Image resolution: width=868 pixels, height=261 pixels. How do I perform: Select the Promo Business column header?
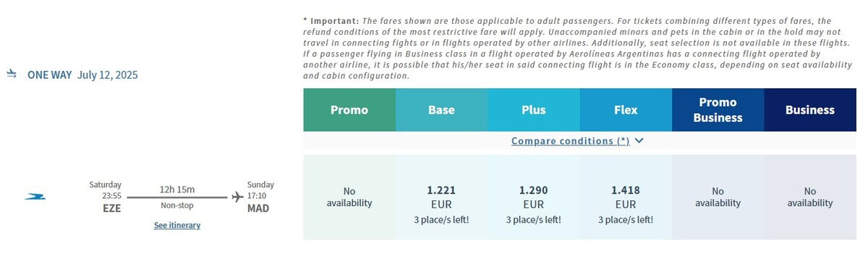(718, 110)
